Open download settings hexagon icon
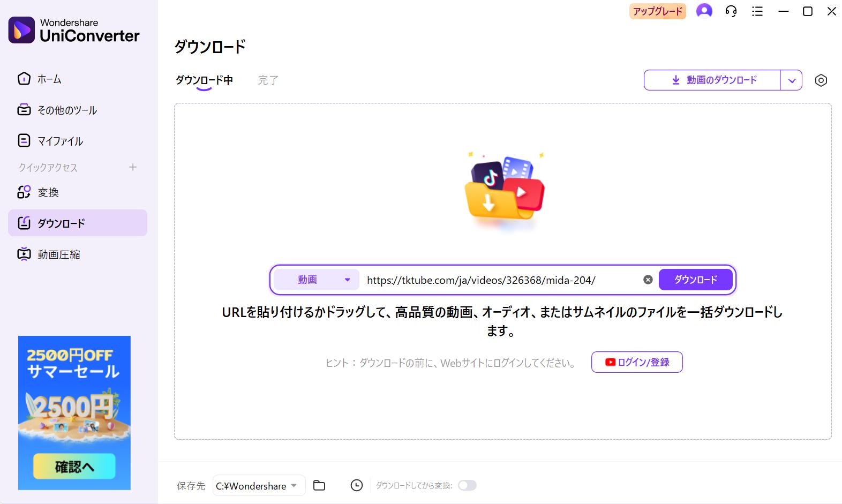The width and height of the screenshot is (842, 504). (x=821, y=80)
